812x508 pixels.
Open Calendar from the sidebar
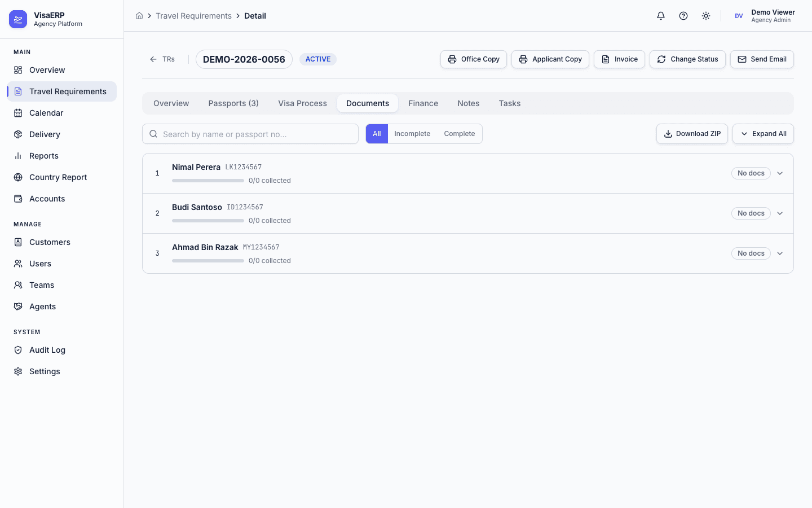pyautogui.click(x=46, y=113)
